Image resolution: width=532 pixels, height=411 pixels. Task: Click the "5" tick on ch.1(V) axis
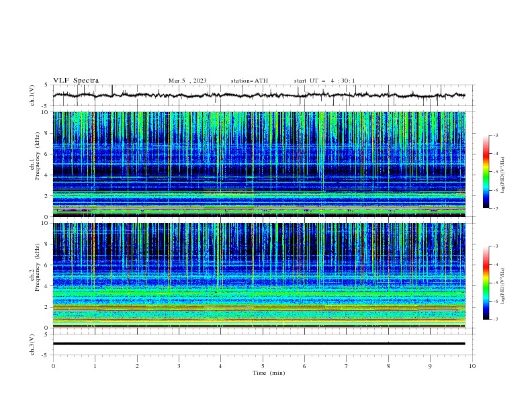pos(46,85)
